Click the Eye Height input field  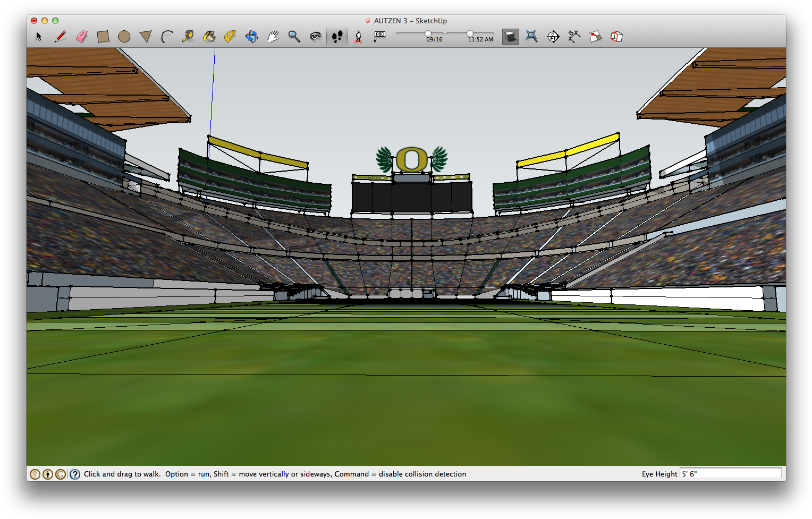(730, 473)
